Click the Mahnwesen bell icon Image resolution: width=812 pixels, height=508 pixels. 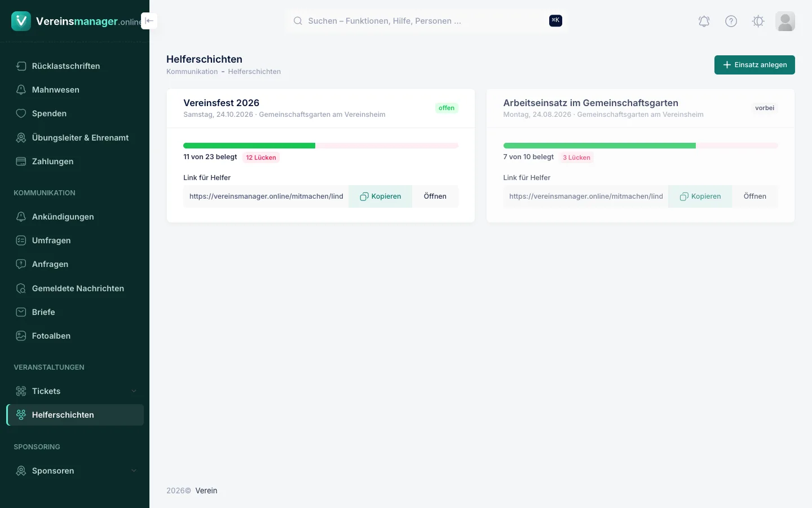tap(21, 90)
